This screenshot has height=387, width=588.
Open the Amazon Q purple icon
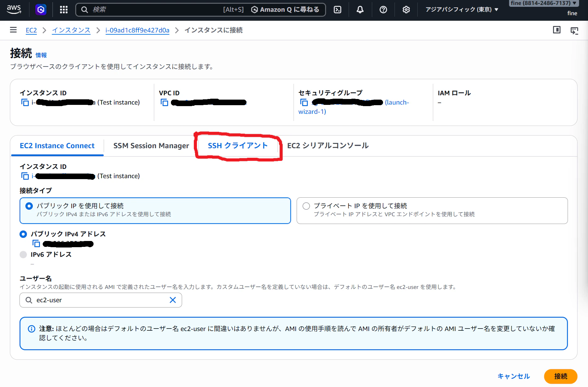[41, 10]
